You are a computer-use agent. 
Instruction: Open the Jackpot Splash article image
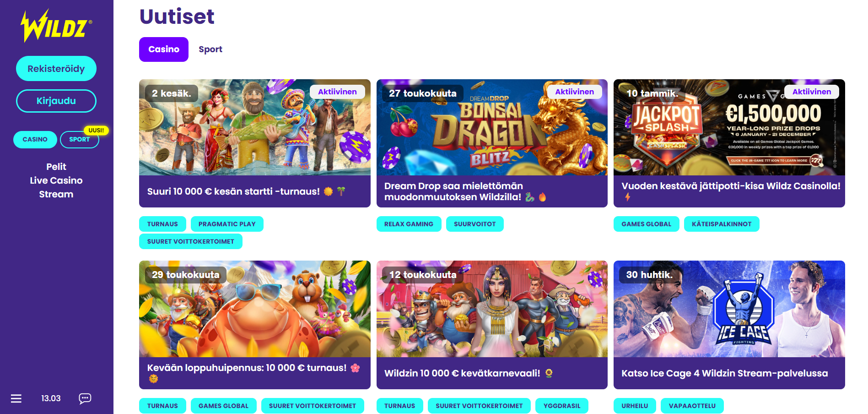[729, 127]
